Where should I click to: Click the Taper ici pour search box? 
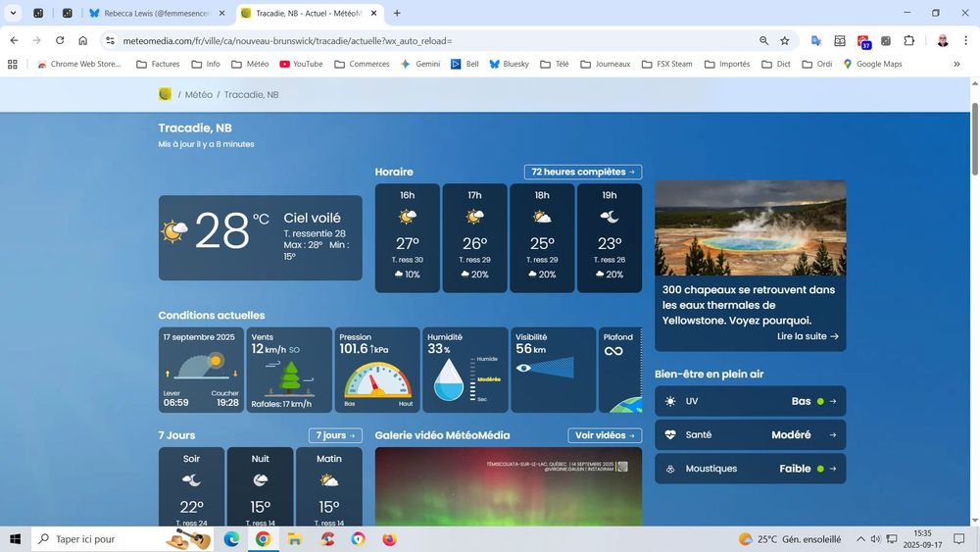point(122,539)
